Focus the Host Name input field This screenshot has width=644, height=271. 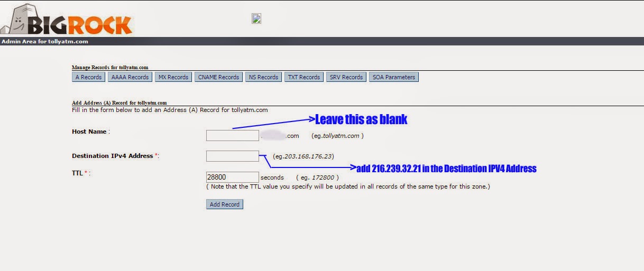(233, 136)
